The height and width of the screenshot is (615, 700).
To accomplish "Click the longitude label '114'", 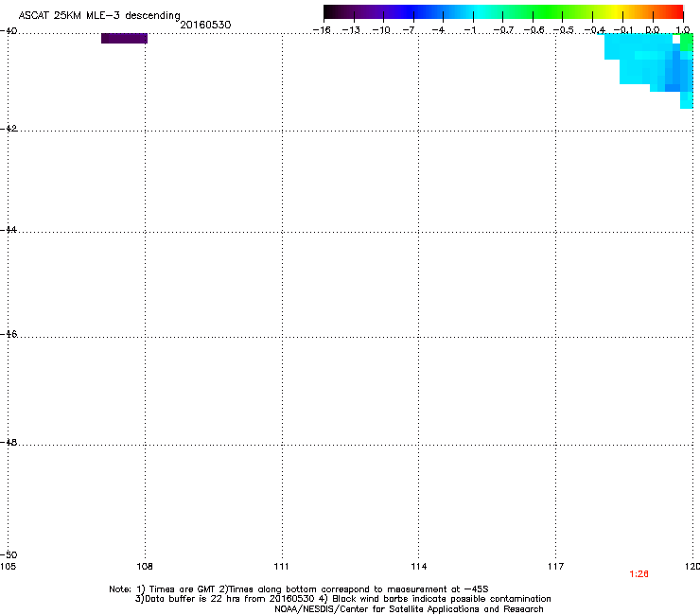I will 419,567.
